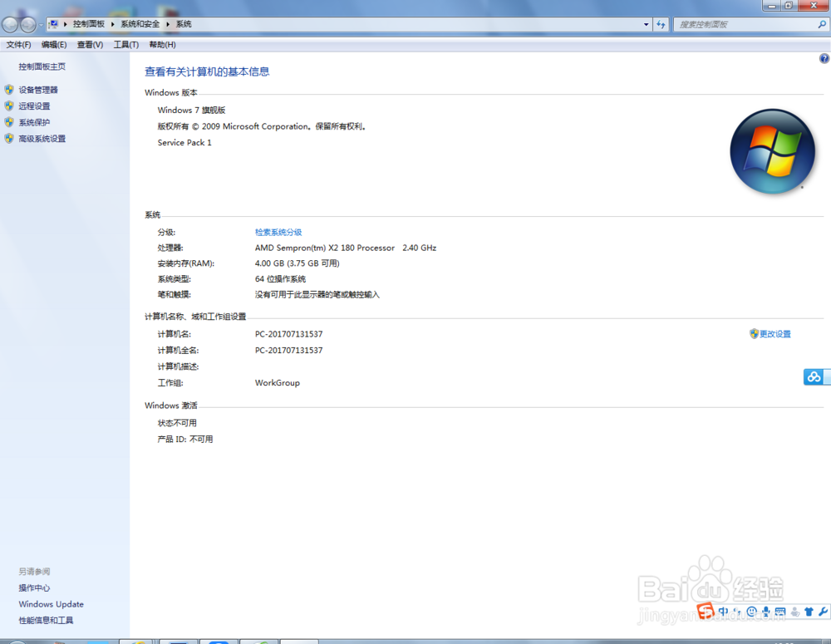Open 性能信息和工具 link

[46, 620]
